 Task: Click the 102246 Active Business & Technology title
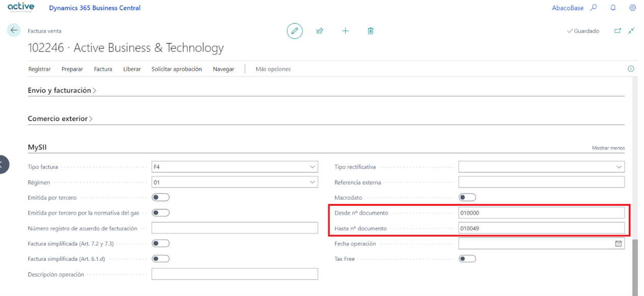tap(126, 48)
